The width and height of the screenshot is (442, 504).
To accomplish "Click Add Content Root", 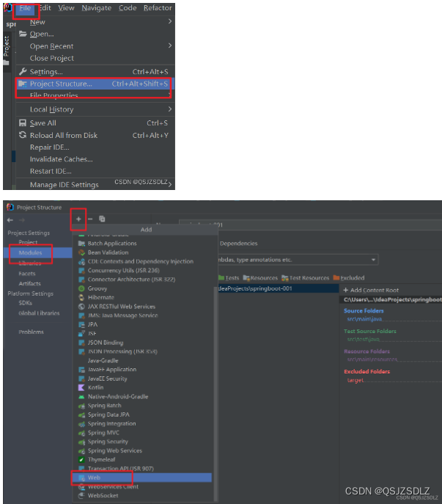I will coord(371,290).
